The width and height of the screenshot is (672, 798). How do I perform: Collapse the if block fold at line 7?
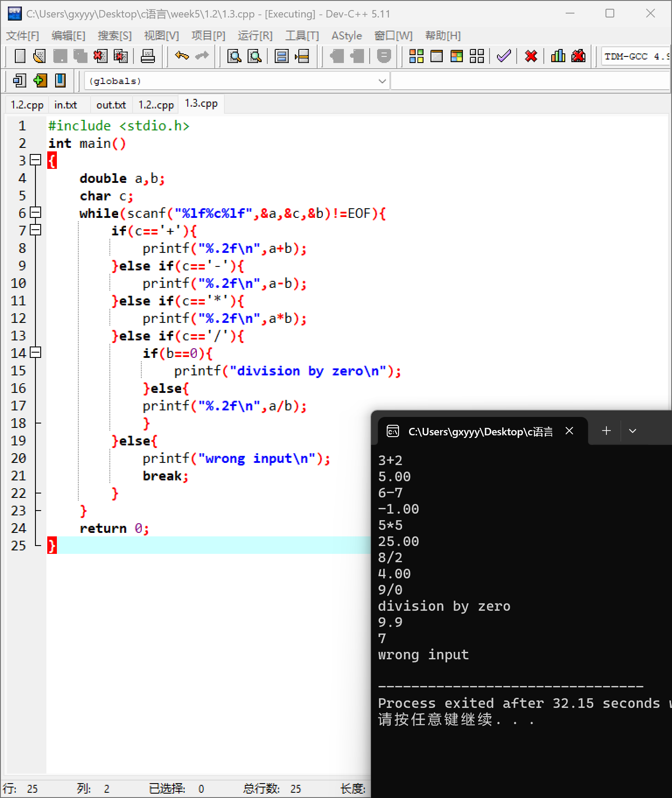[36, 230]
